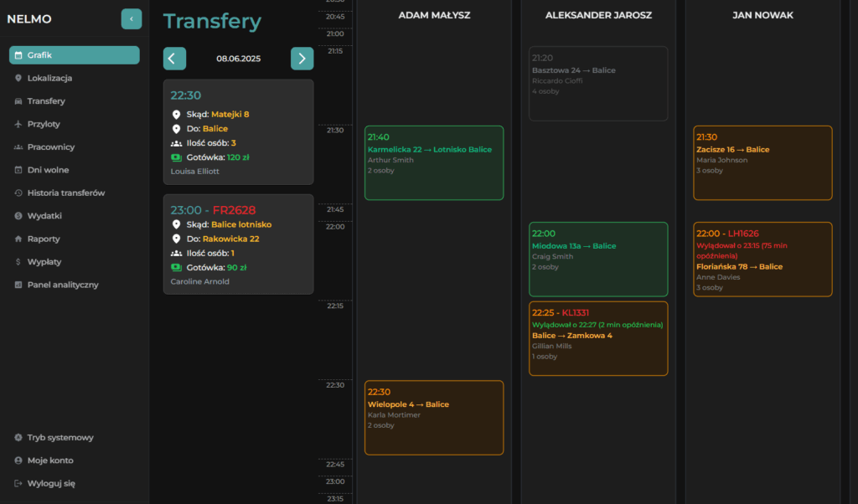Image resolution: width=858 pixels, height=504 pixels.
Task: Open Moje konto page
Action: (50, 460)
